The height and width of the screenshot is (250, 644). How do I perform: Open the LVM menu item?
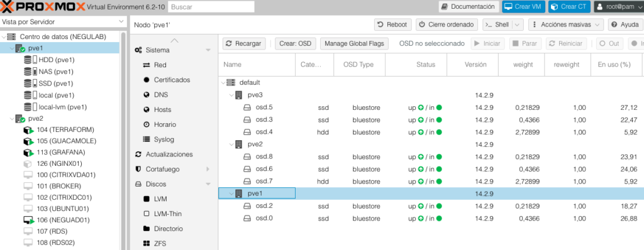pyautogui.click(x=160, y=199)
